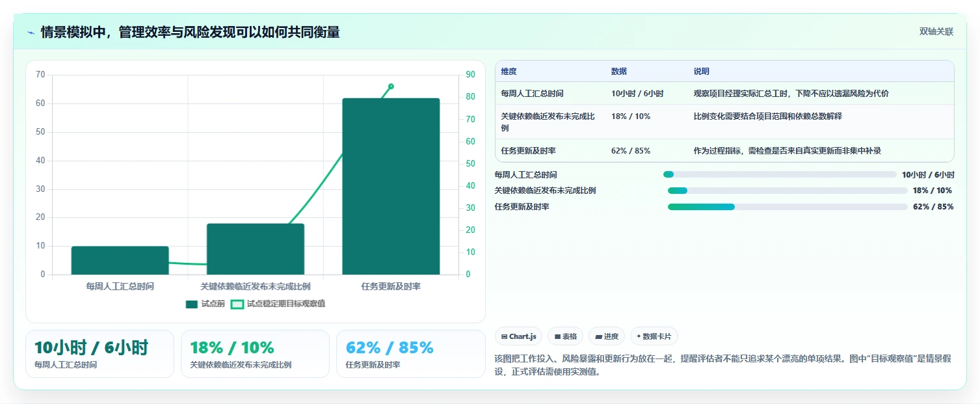Click the progress value 62% / 85%
980x404 pixels.
pos(933,207)
